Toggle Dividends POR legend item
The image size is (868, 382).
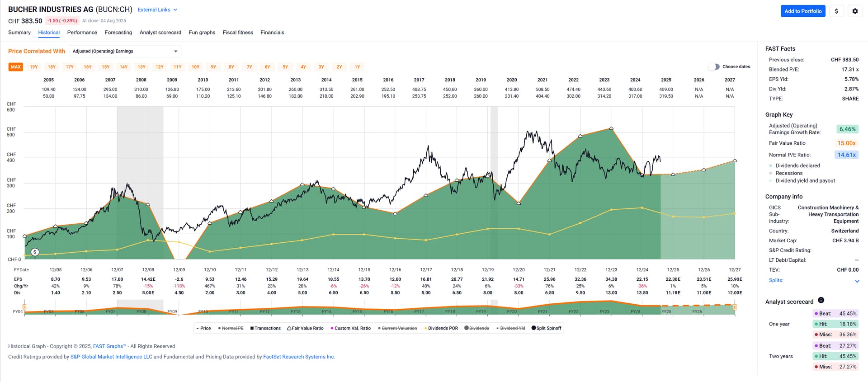click(x=441, y=328)
